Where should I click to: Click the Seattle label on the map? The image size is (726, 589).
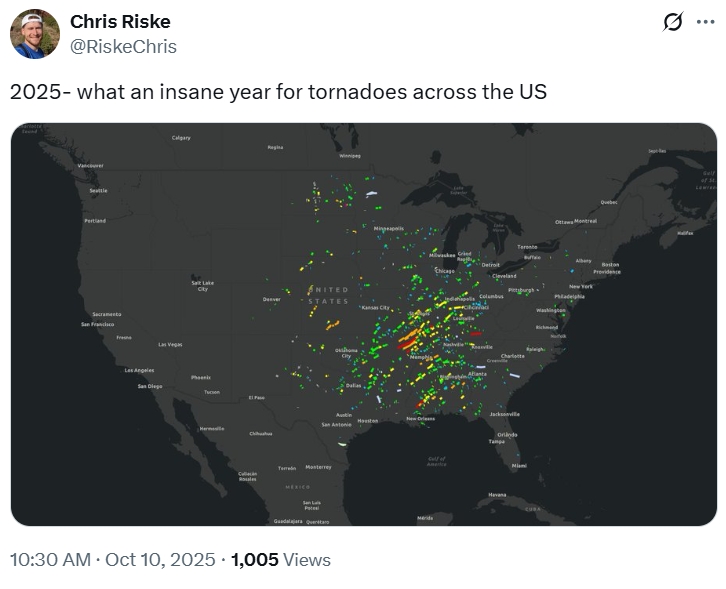pos(98,190)
